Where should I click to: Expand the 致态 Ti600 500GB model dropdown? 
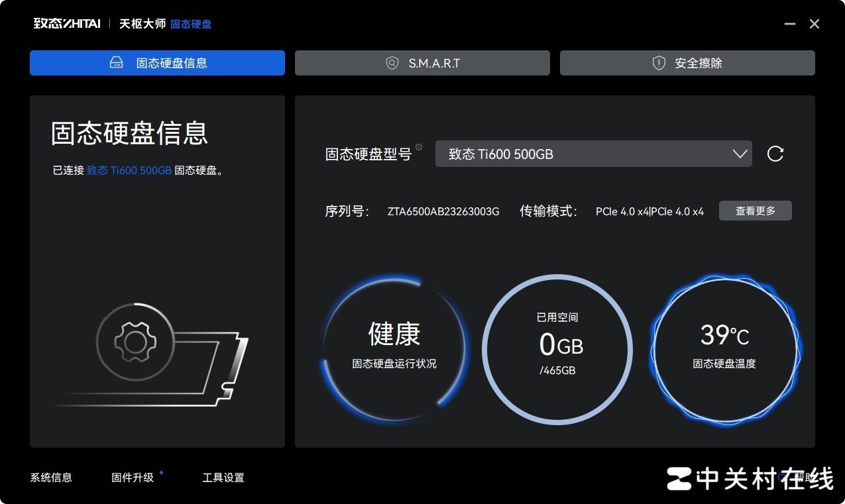(x=593, y=154)
